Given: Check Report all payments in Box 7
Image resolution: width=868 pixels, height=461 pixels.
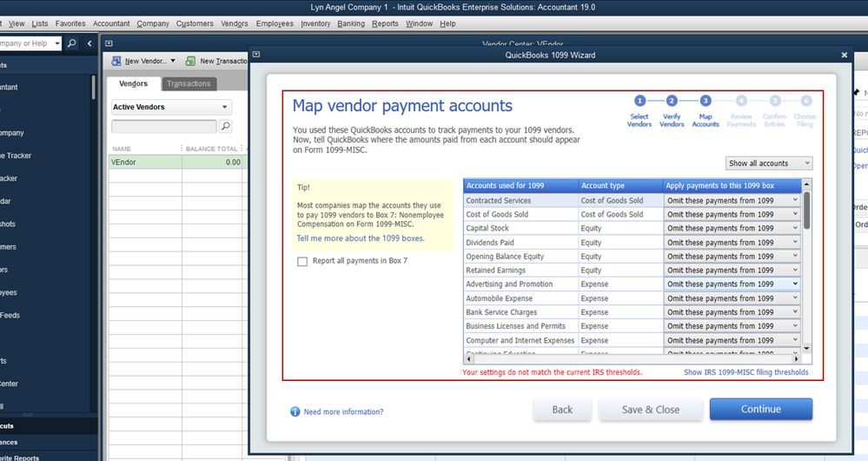Looking at the screenshot, I should [302, 262].
